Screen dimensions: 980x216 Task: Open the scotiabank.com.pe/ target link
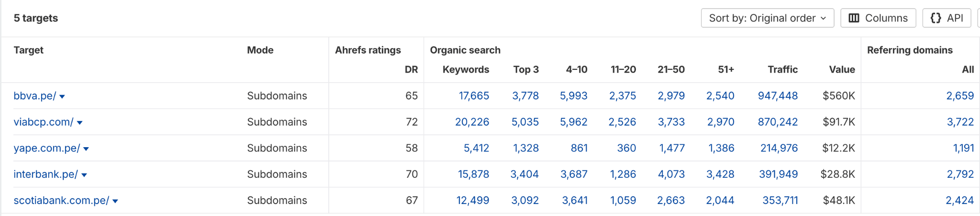(61, 201)
